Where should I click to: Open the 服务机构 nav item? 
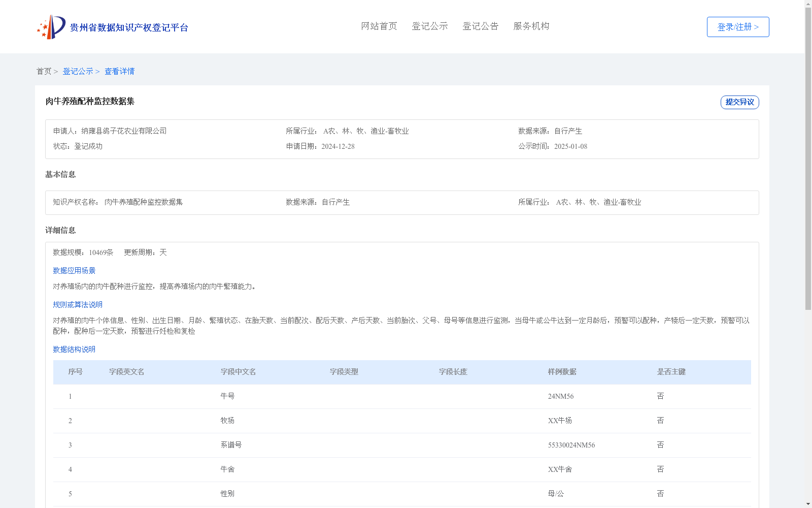[531, 26]
